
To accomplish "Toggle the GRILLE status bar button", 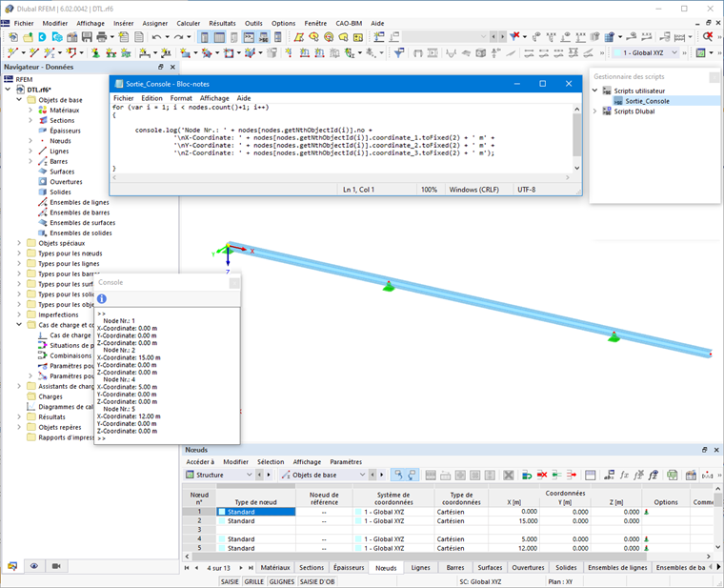I will (254, 581).
